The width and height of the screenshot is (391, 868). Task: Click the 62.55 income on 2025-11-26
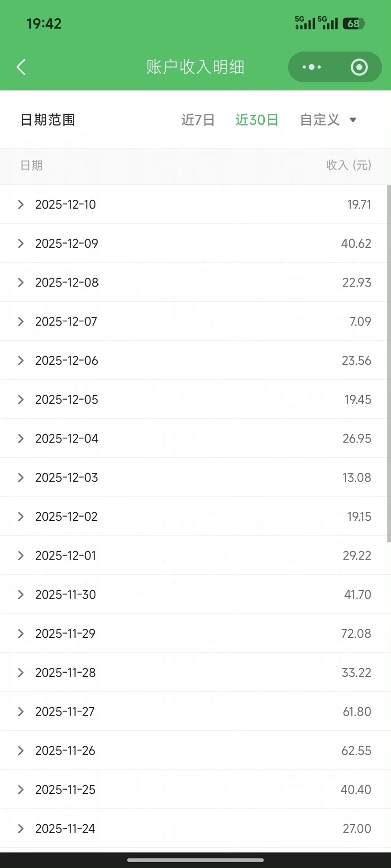click(356, 750)
